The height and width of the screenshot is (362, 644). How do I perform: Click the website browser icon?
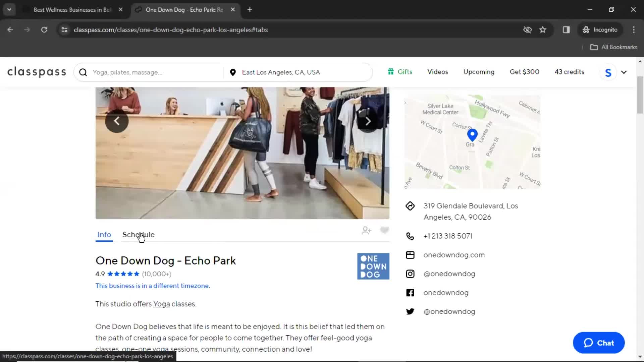pyautogui.click(x=410, y=255)
